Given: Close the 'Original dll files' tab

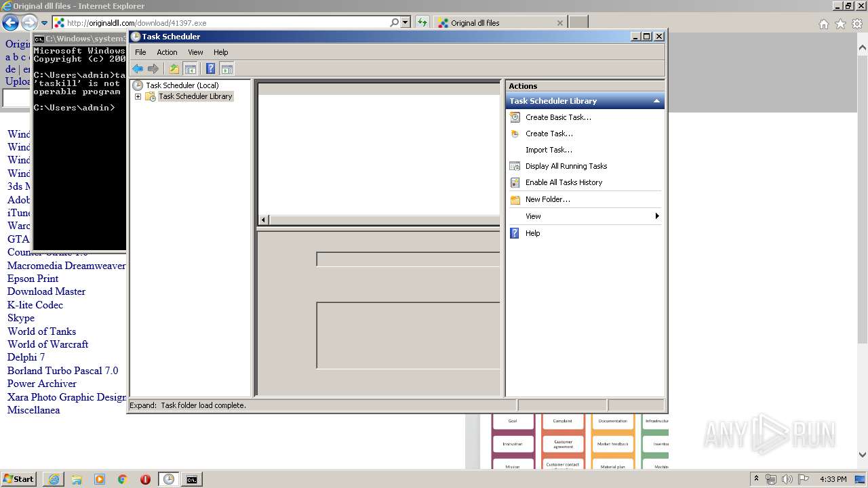Looking at the screenshot, I should (559, 22).
